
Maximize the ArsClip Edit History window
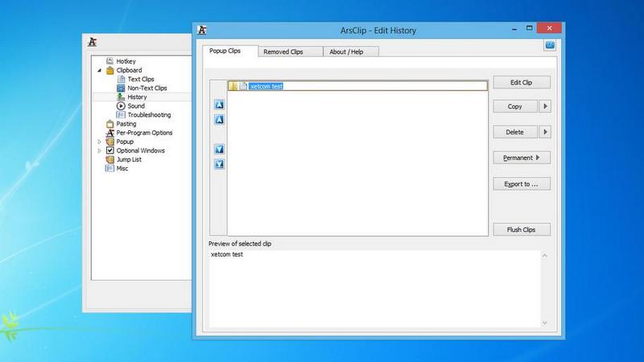point(530,28)
